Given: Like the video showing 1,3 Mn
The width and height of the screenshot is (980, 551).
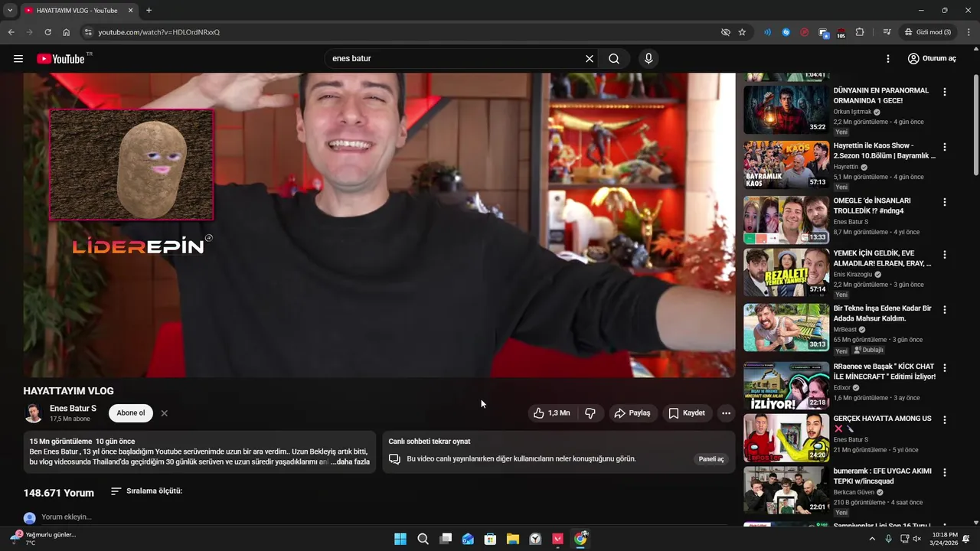Looking at the screenshot, I should click(551, 413).
